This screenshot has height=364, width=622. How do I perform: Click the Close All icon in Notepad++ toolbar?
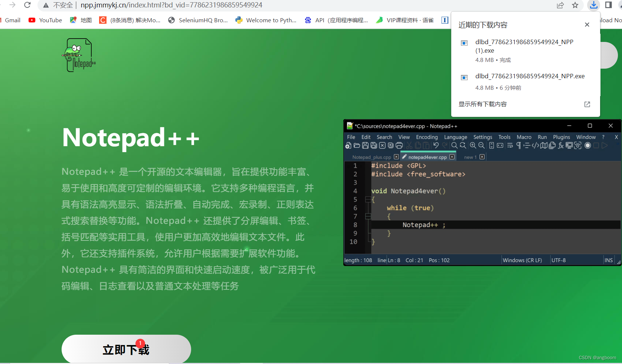[390, 145]
